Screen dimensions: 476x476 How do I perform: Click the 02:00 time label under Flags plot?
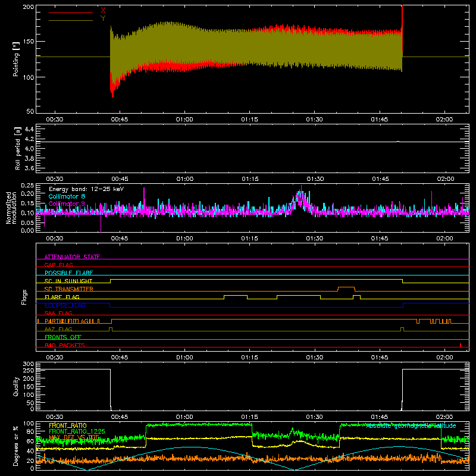[444, 358]
